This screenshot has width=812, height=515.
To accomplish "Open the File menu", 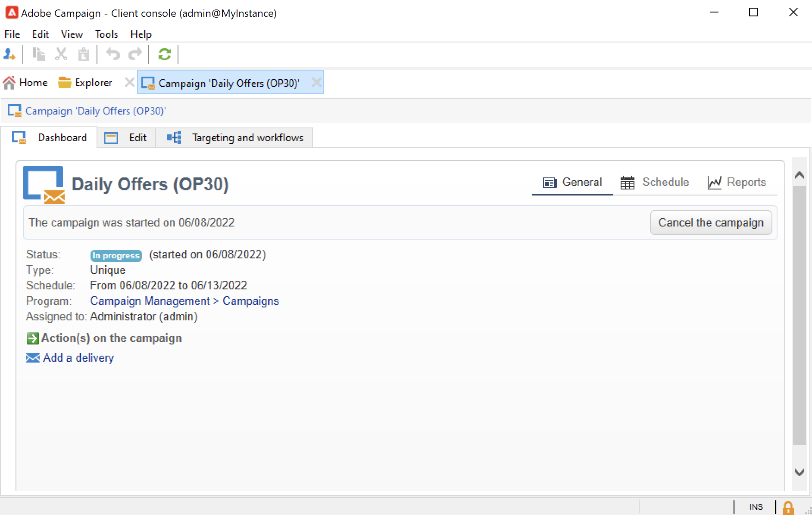I will tap(12, 34).
